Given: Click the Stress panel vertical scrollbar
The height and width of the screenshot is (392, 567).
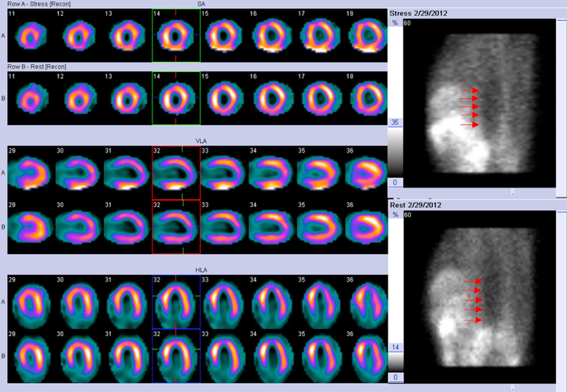Looking at the screenshot, I should [x=561, y=108].
